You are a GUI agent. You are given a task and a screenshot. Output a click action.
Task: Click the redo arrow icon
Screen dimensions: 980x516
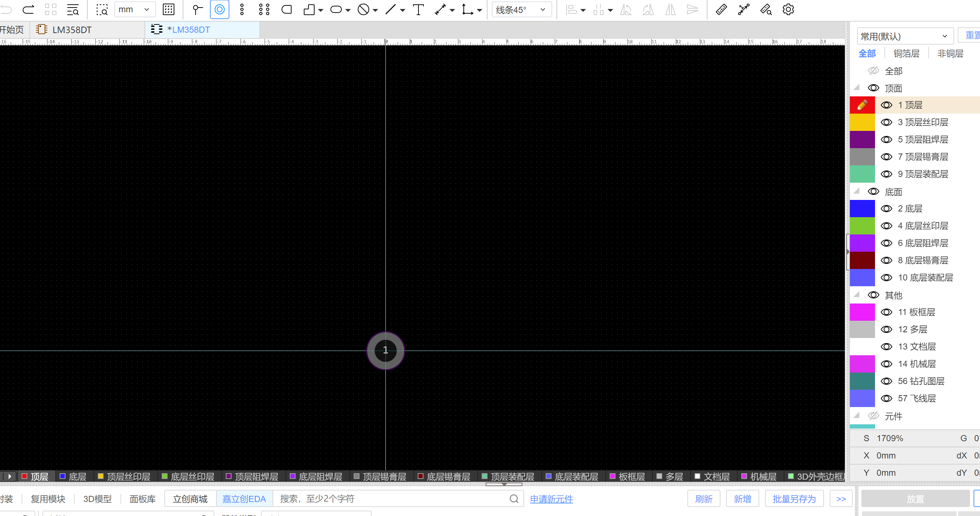tap(28, 9)
